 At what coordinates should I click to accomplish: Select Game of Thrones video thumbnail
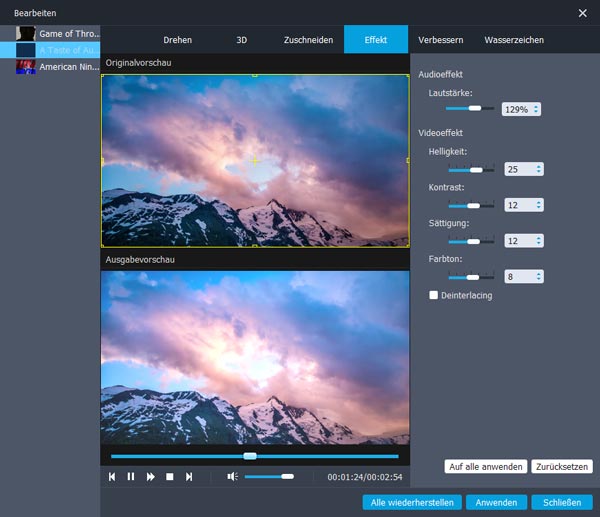click(x=26, y=33)
